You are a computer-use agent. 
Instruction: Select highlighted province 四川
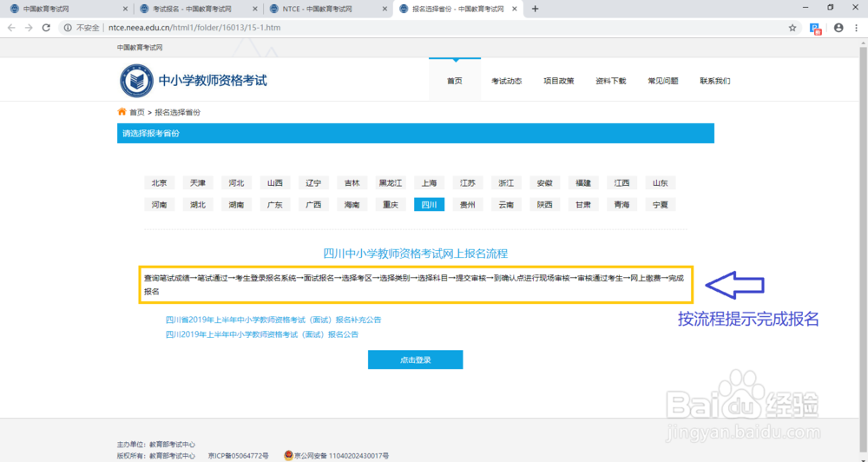coord(429,204)
